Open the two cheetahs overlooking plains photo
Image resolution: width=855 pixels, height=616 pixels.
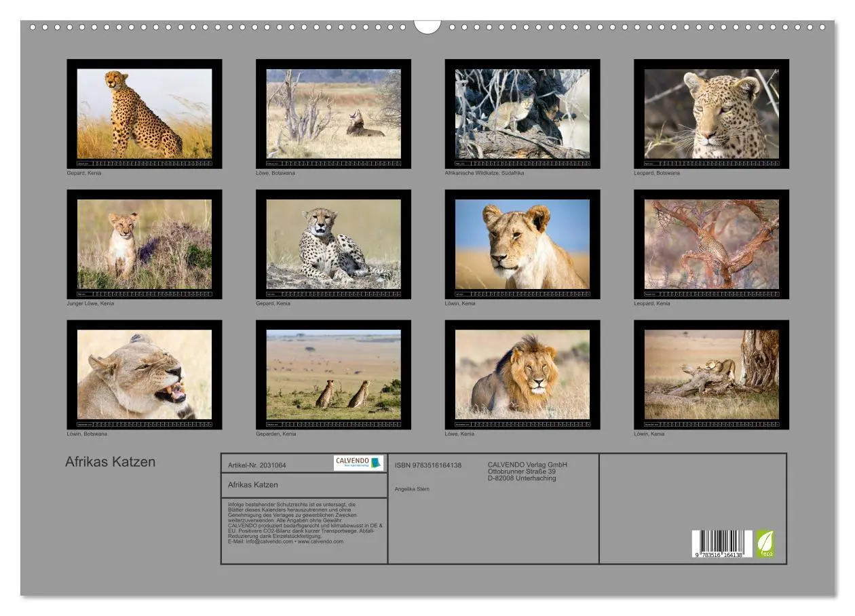click(333, 374)
